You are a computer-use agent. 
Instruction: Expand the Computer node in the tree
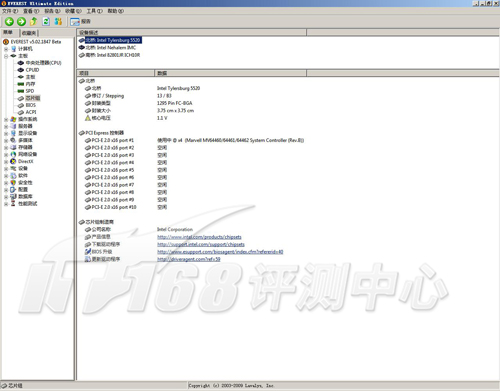click(6, 49)
